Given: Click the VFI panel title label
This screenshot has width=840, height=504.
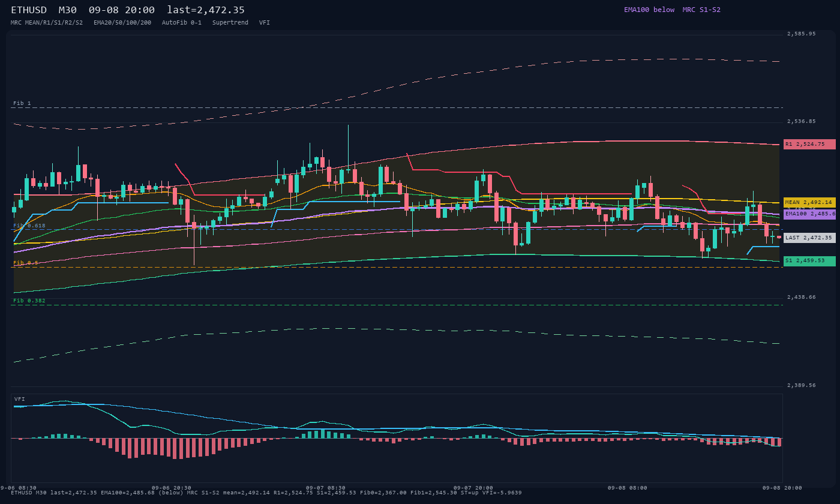Looking at the screenshot, I should point(20,399).
